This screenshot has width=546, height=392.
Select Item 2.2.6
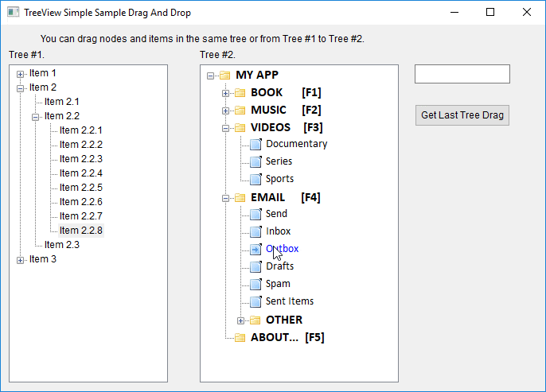coord(81,202)
